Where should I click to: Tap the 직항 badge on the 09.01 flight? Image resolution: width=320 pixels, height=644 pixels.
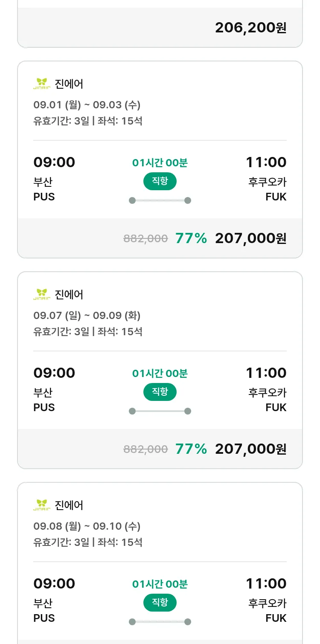pyautogui.click(x=160, y=181)
